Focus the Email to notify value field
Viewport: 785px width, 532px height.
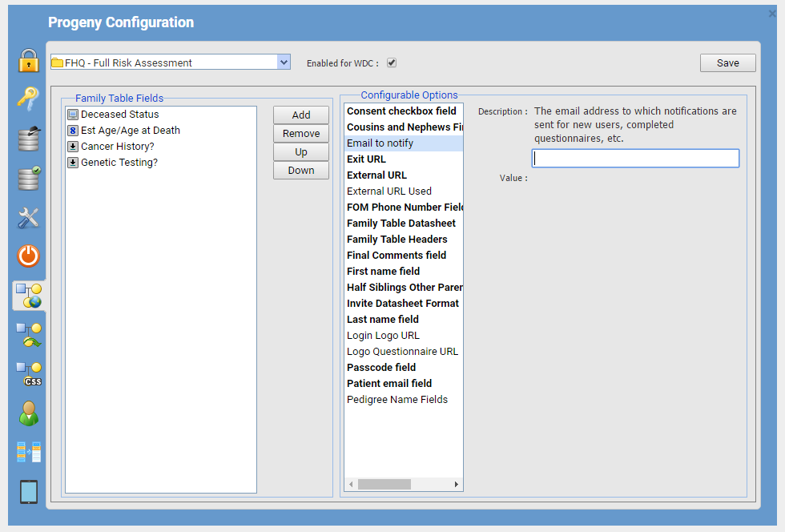pos(635,159)
